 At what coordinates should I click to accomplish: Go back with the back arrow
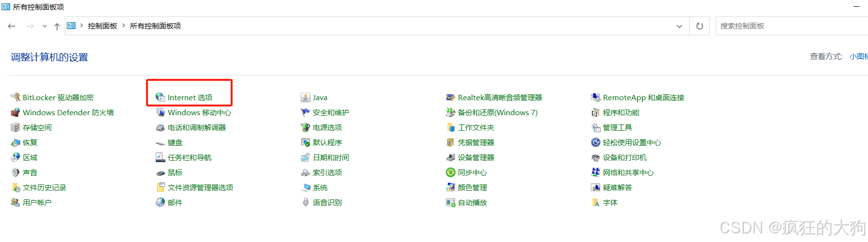coord(12,26)
